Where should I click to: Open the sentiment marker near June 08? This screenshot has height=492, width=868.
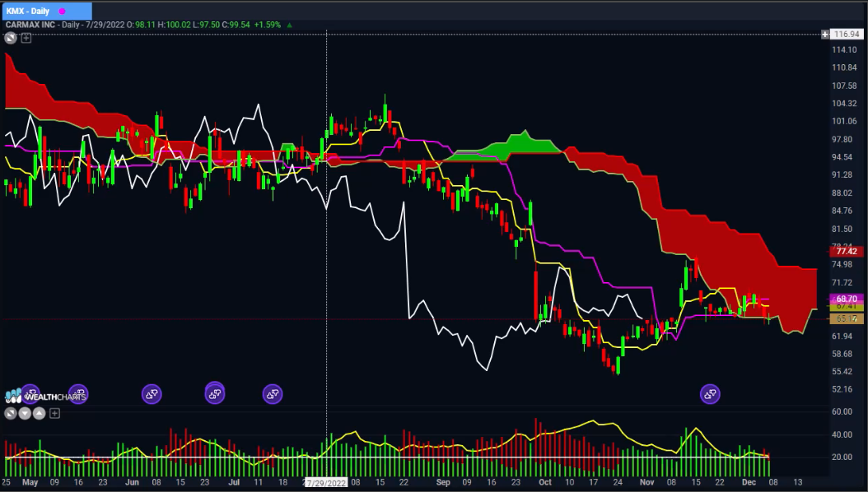[152, 394]
